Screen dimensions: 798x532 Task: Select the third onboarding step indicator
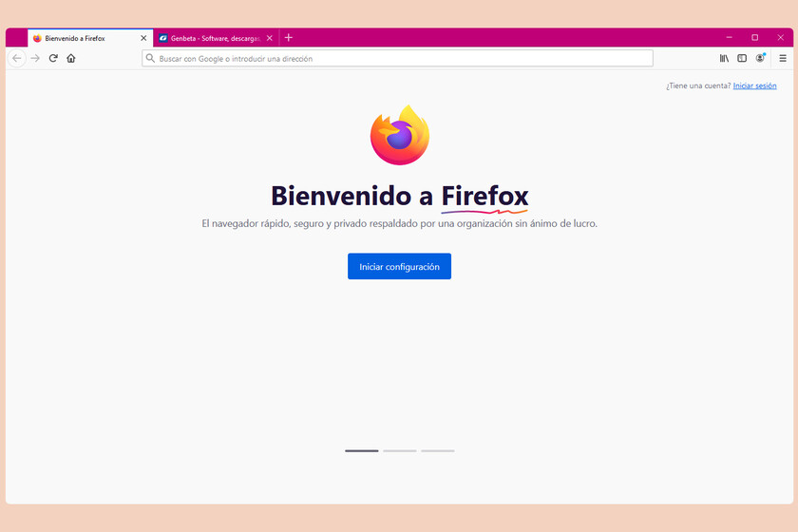point(438,451)
